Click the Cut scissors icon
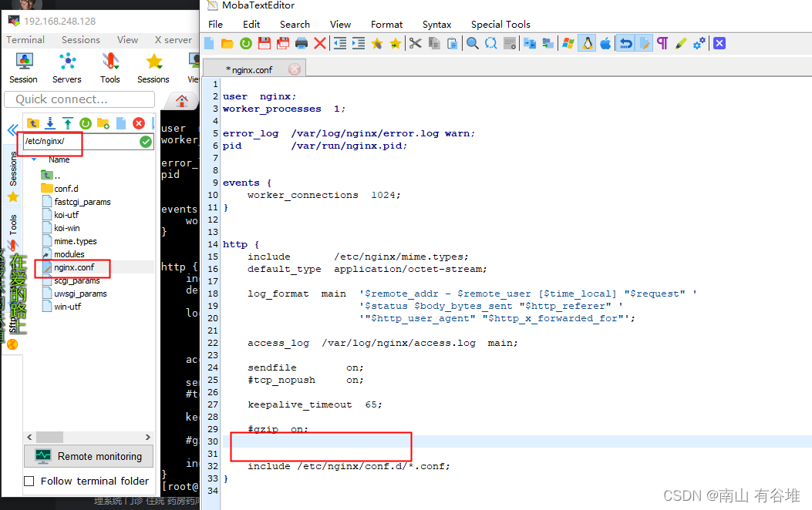This screenshot has width=812, height=510. [416, 43]
